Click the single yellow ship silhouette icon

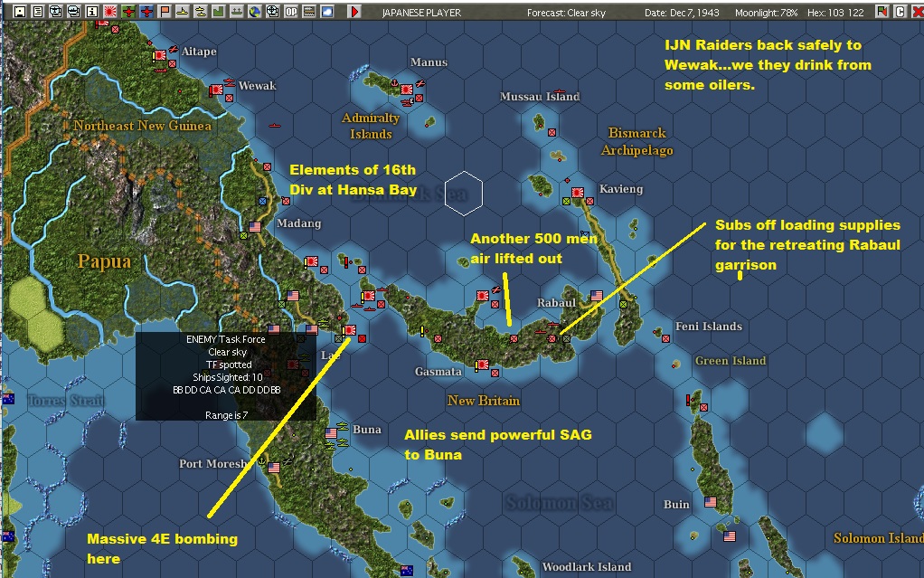(x=182, y=11)
